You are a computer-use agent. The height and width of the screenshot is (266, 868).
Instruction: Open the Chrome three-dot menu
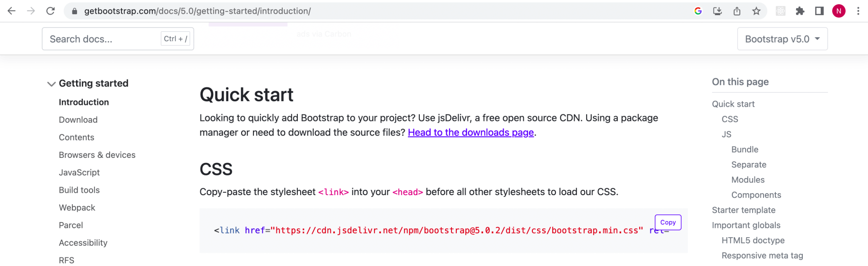[858, 11]
